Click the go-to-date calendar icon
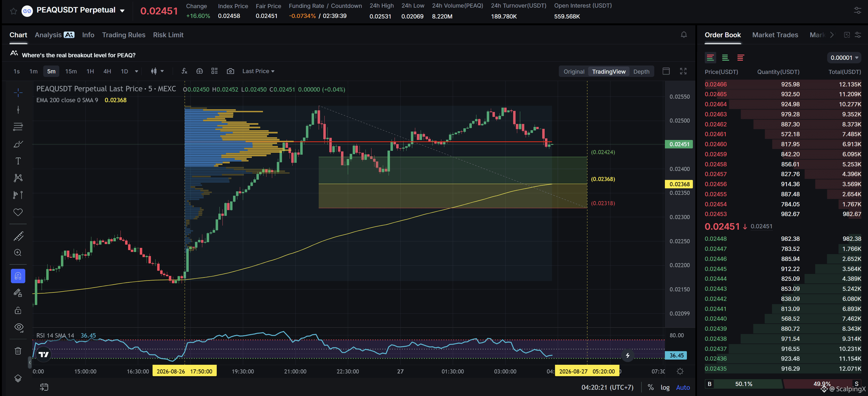Viewport: 868px width, 396px height. click(44, 387)
